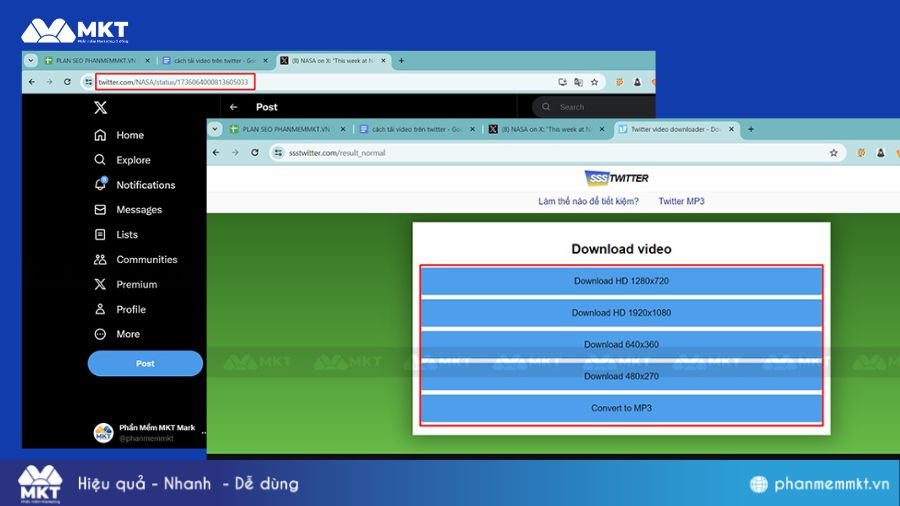Click browser back arrow in Twitter window

coord(32,82)
